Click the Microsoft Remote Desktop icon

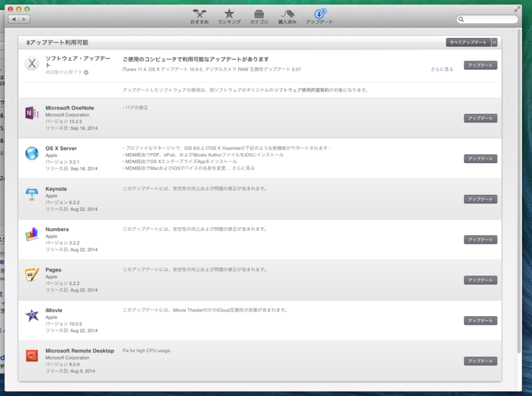(x=32, y=355)
